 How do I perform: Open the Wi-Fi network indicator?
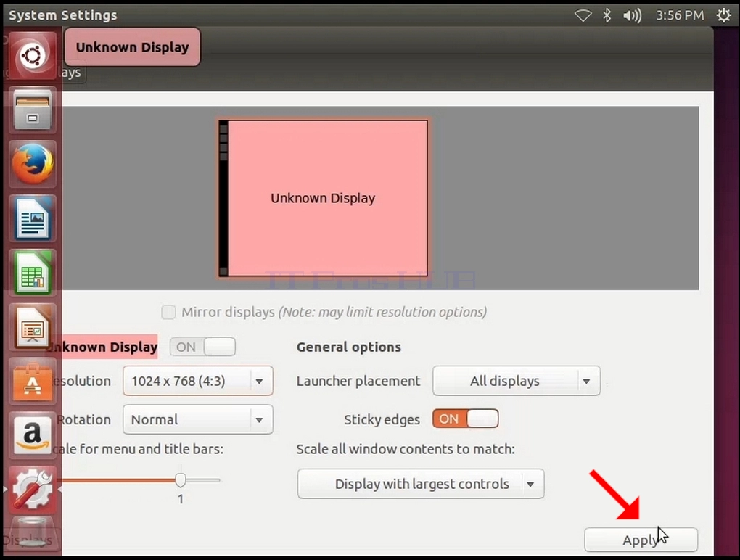coord(583,15)
